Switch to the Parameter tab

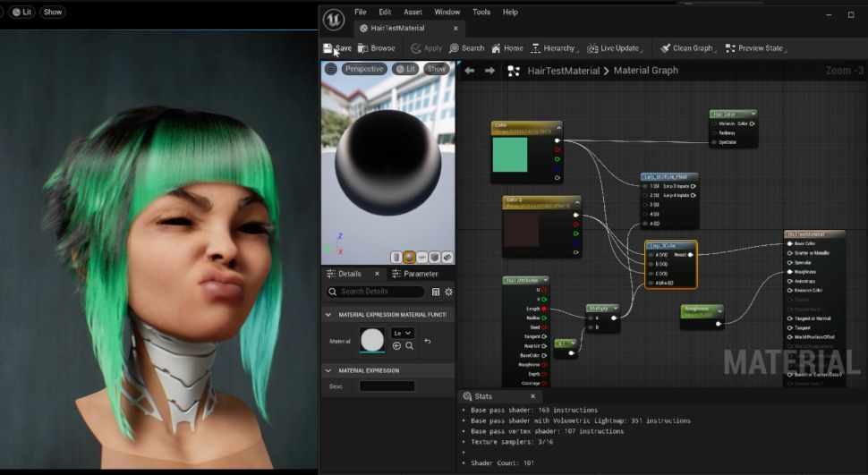point(420,274)
